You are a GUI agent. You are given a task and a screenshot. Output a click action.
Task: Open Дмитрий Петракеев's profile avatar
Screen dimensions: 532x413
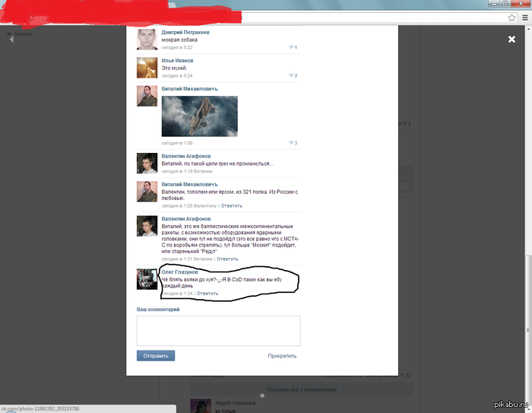[x=147, y=40]
